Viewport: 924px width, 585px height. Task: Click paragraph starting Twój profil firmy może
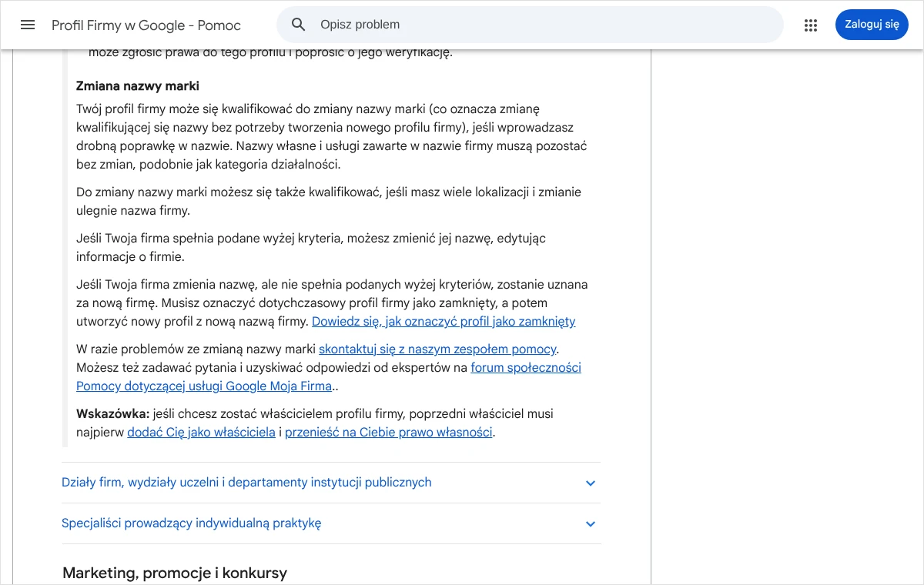(x=332, y=137)
